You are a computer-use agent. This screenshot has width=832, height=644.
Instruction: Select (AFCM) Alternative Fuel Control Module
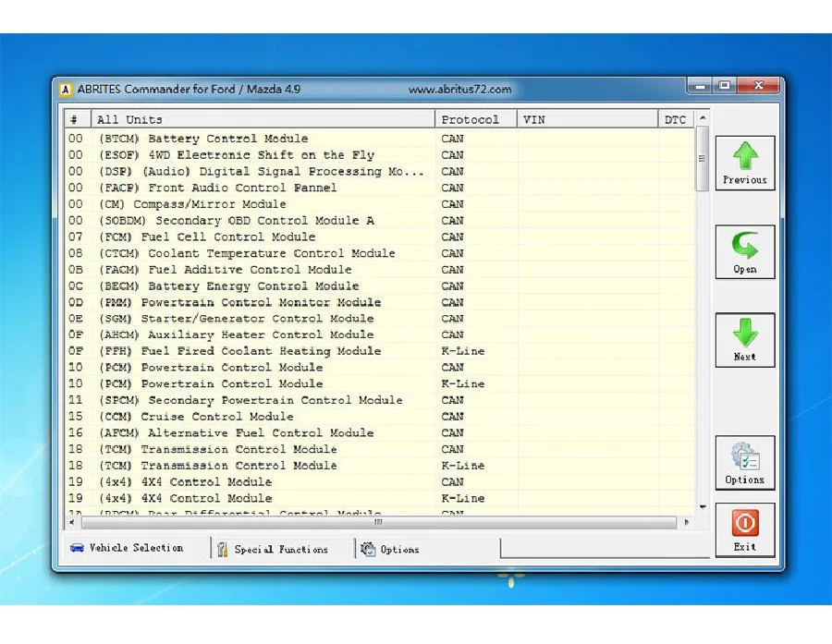(x=379, y=432)
